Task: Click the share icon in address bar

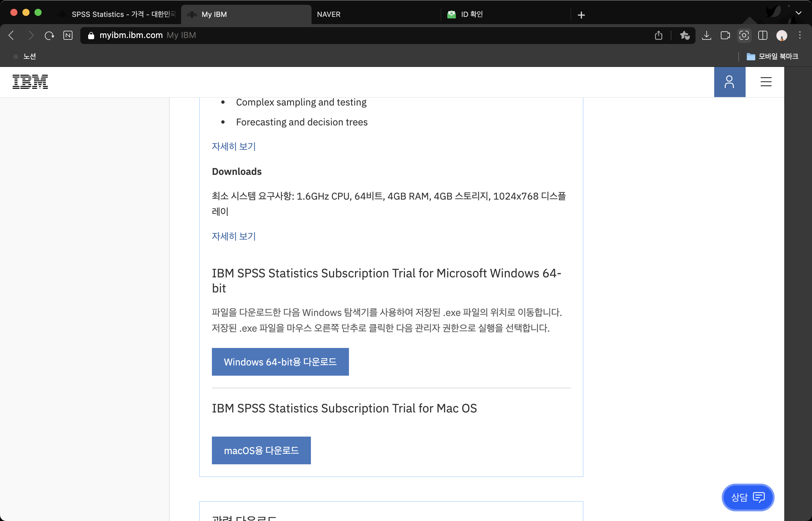Action: tap(658, 36)
